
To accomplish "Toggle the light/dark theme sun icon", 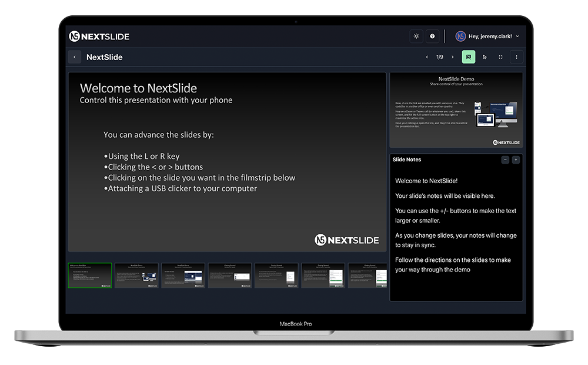I will point(416,36).
